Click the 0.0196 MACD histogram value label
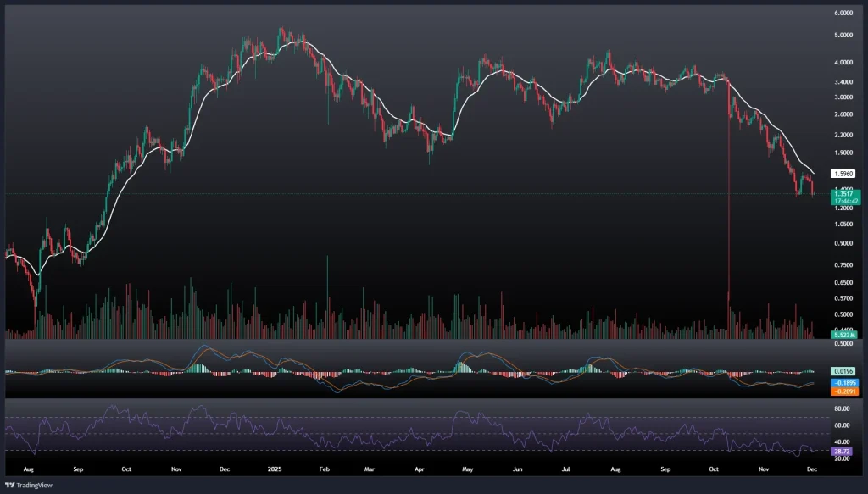Viewport: 868px width, 494px height. pyautogui.click(x=843, y=371)
